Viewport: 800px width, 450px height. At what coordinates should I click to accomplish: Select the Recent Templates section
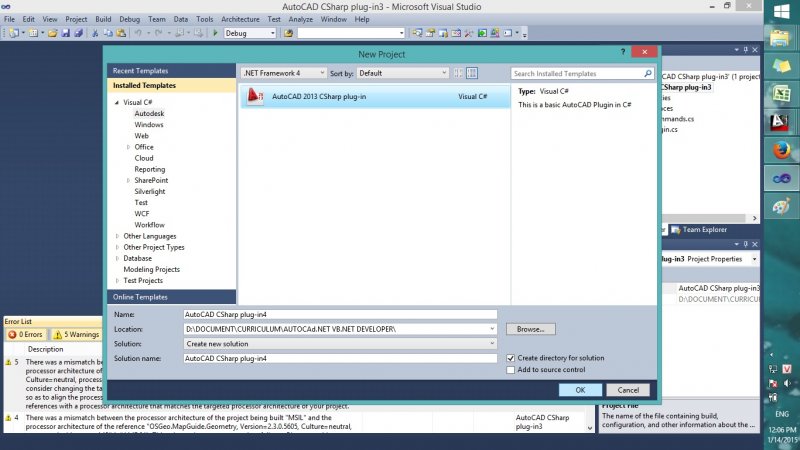coord(171,71)
